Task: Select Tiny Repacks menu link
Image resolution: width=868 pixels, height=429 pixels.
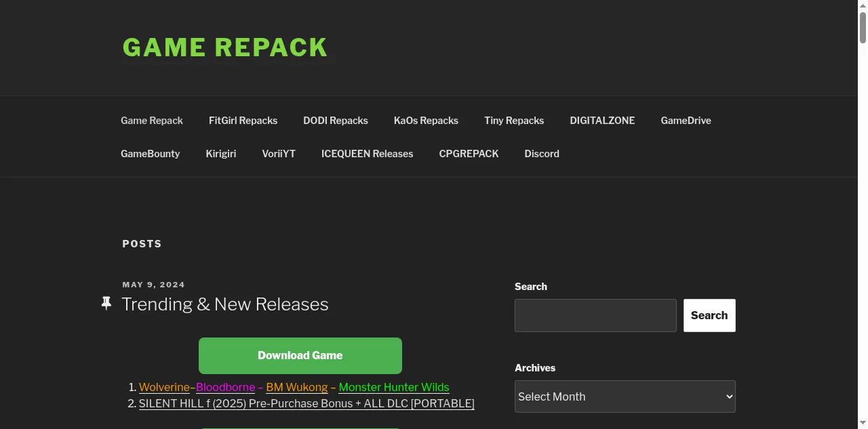Action: point(514,121)
